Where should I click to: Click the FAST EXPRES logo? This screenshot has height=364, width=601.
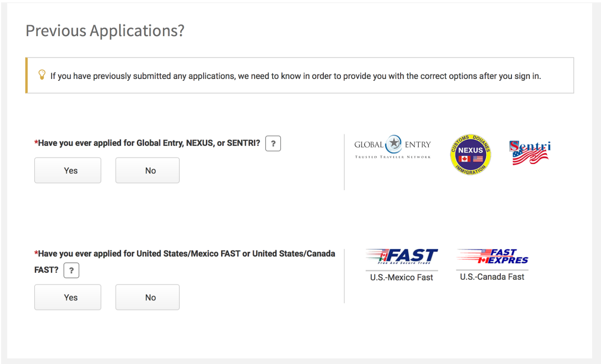493,257
